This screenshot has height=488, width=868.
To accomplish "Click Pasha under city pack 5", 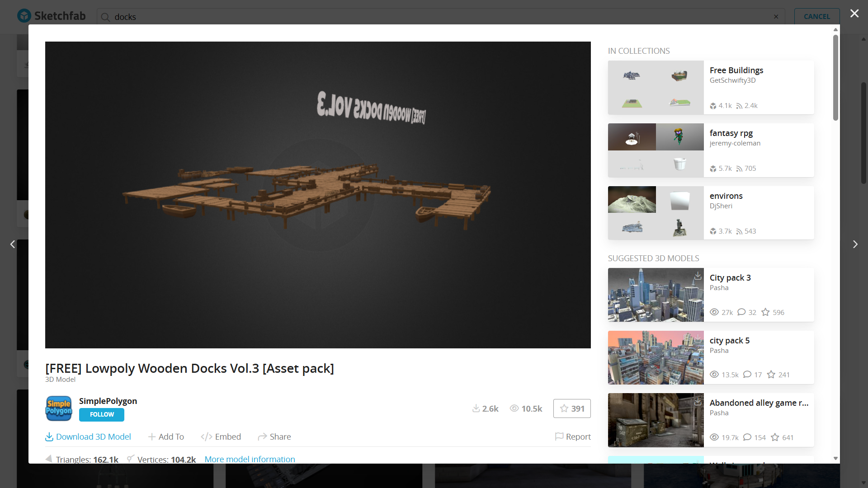I will pos(719,351).
